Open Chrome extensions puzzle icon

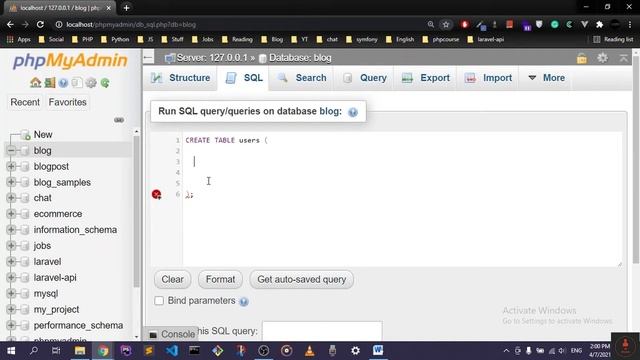coord(599,24)
